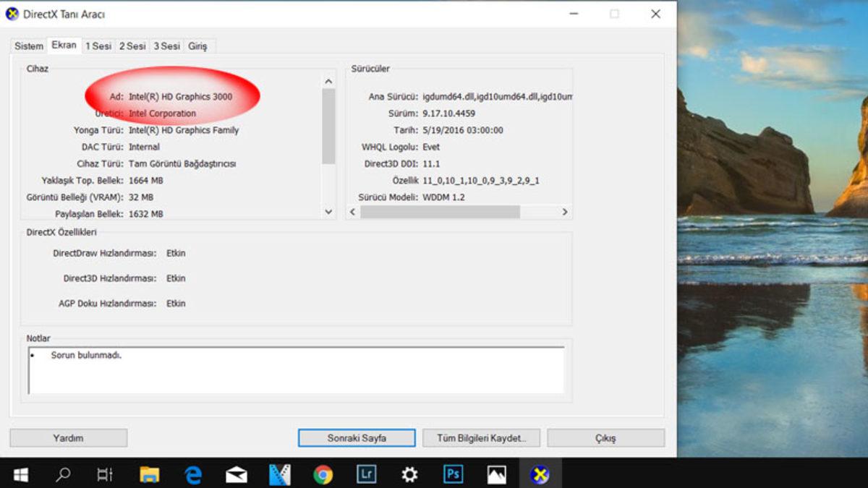The height and width of the screenshot is (488, 868).
Task: Launch Lightroom from the taskbar
Action: coord(367,474)
